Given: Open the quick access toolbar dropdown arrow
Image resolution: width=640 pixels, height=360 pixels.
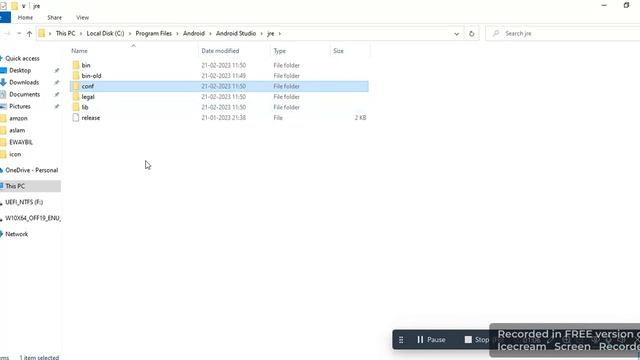Looking at the screenshot, I should [x=24, y=6].
